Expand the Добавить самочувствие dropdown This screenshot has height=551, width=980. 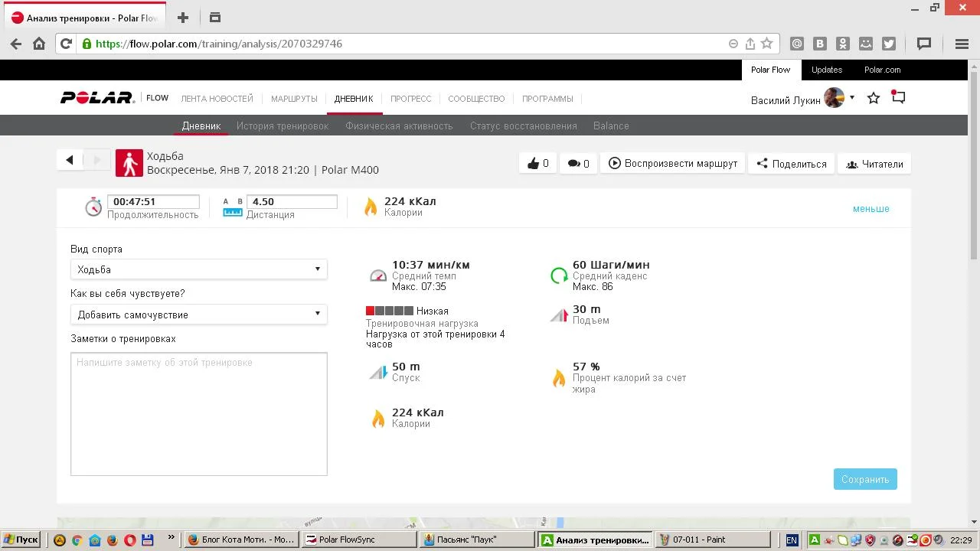pyautogui.click(x=198, y=315)
